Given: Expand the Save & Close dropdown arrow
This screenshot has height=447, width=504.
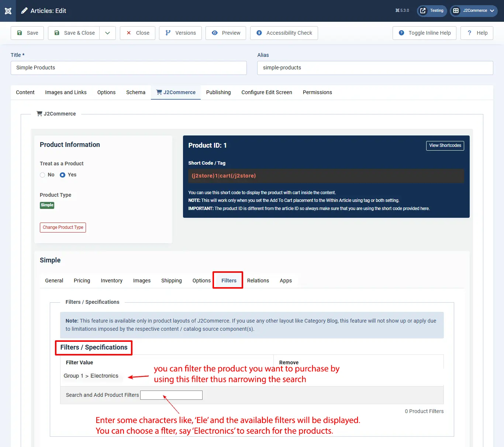Looking at the screenshot, I should click(x=107, y=33).
